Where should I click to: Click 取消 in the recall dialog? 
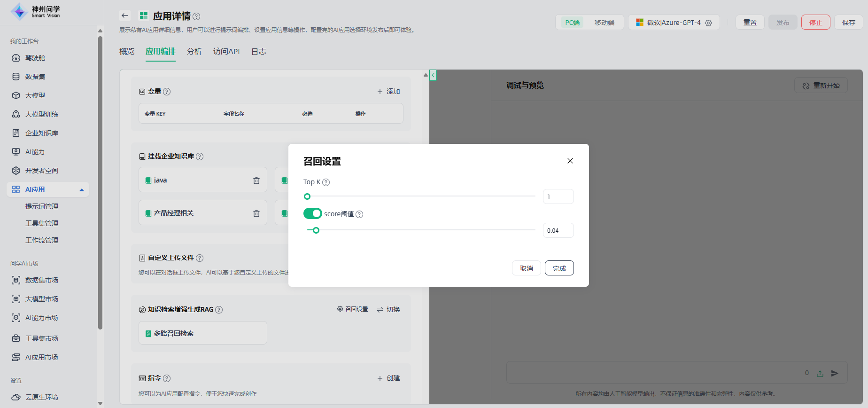click(x=526, y=268)
